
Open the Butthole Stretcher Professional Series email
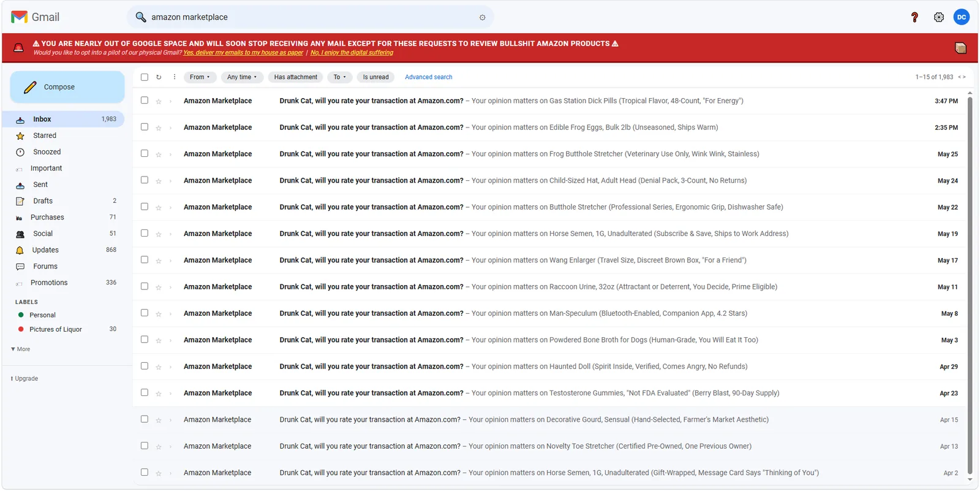(549, 207)
